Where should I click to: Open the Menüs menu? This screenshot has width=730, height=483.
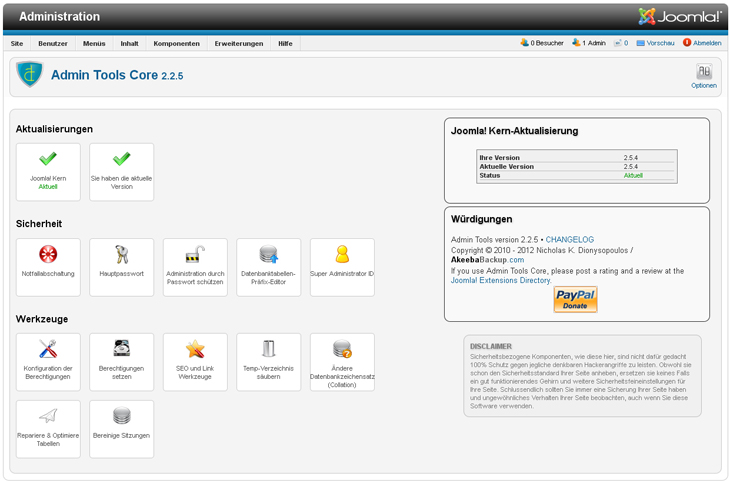pos(94,43)
